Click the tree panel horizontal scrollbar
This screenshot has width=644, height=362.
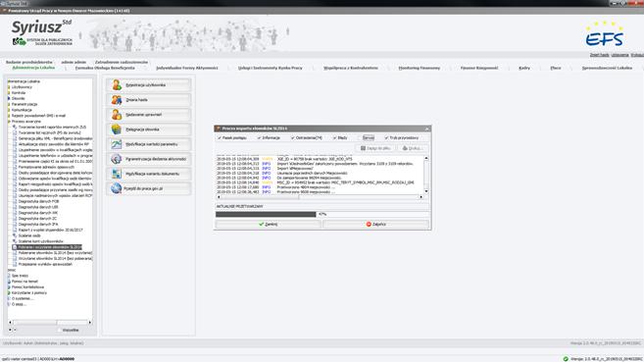coord(50,323)
